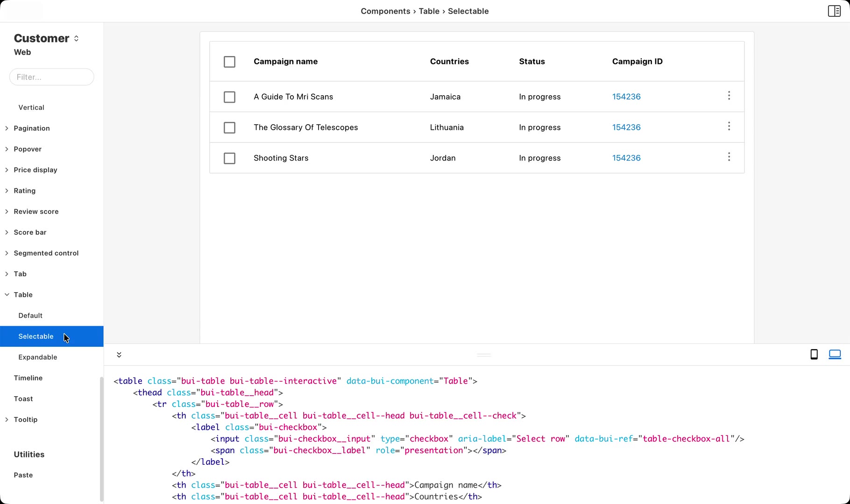The width and height of the screenshot is (850, 504).
Task: Click the Countries column header
Action: point(449,62)
